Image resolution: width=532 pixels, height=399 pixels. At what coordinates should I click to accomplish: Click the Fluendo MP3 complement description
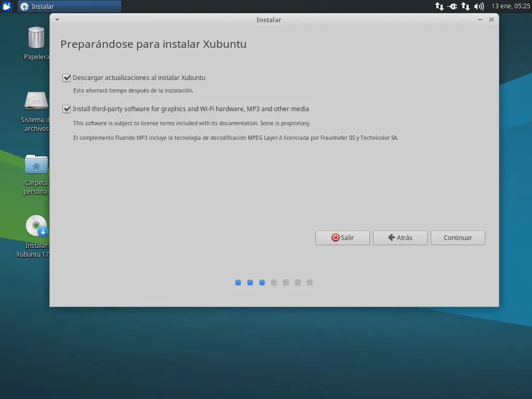coord(235,138)
